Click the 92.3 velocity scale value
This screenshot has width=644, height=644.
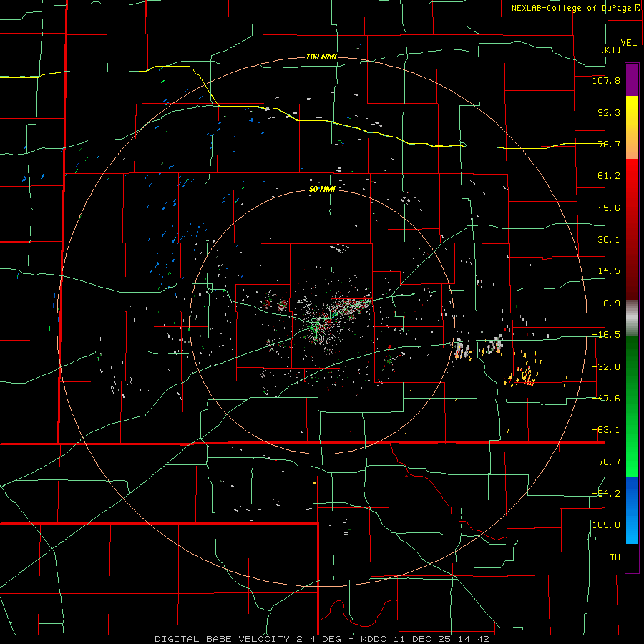609,112
